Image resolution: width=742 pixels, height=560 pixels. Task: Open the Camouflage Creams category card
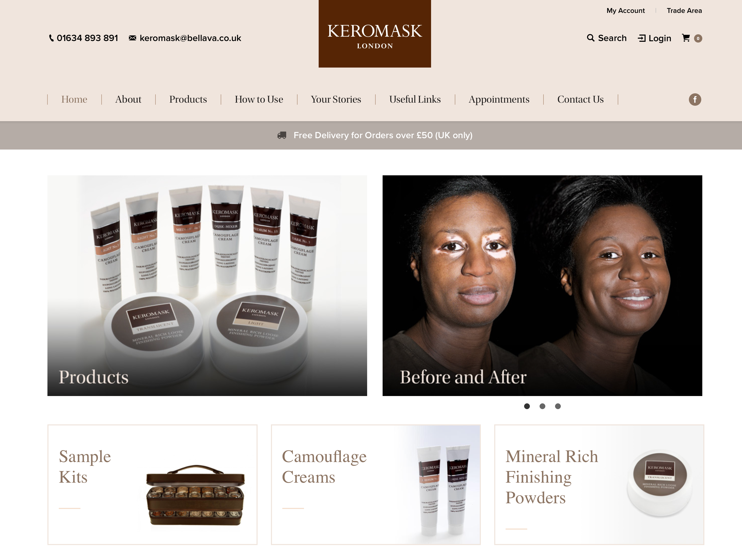pos(376,484)
